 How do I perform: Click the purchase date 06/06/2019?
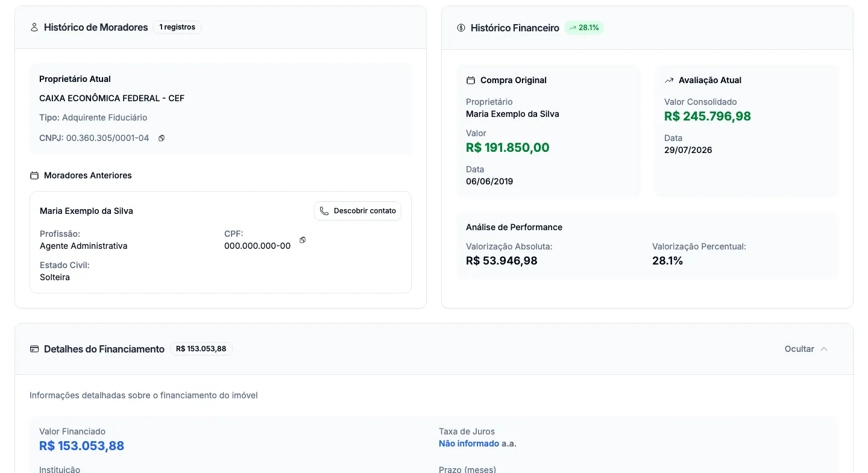tap(489, 181)
